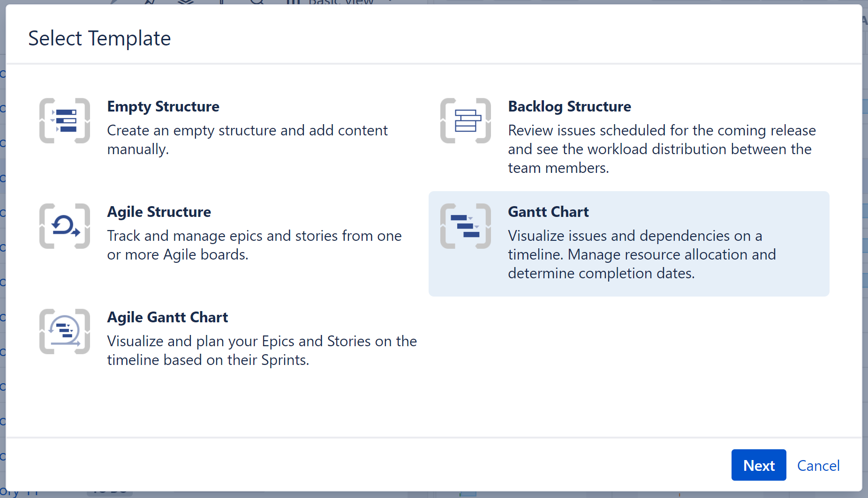
Task: Click the Cancel link
Action: [x=818, y=465]
